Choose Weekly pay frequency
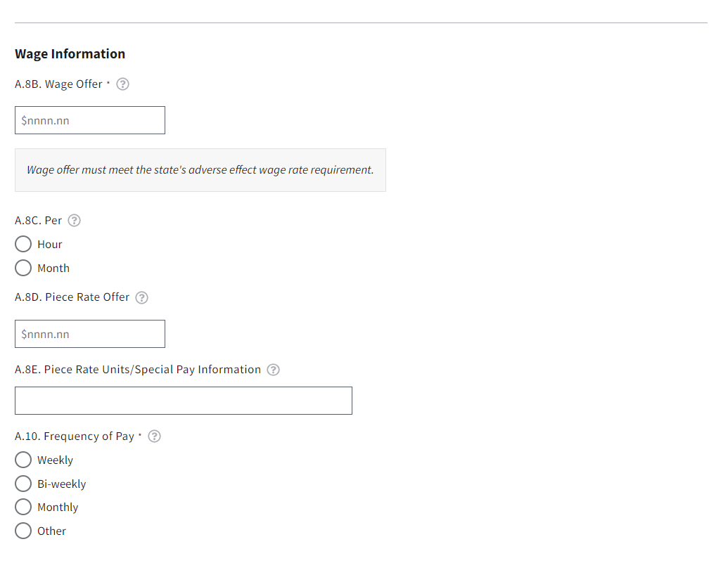The image size is (728, 563). (x=23, y=460)
